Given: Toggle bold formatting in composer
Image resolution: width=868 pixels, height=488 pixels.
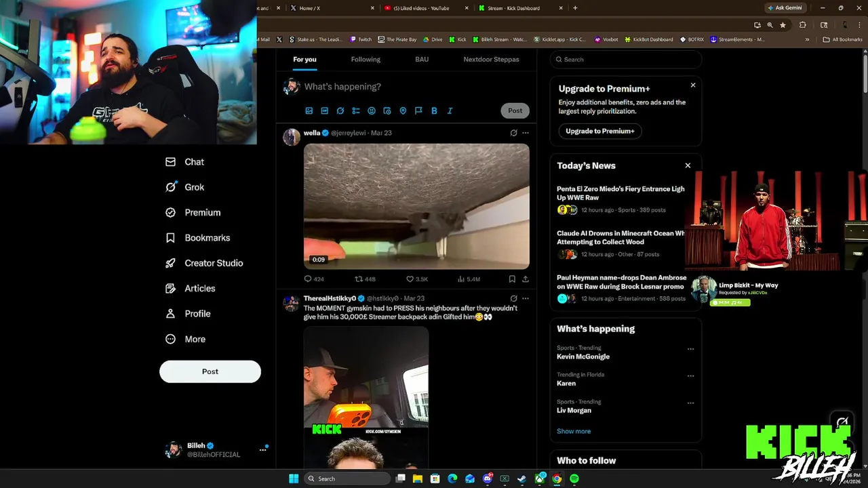Looking at the screenshot, I should [434, 110].
